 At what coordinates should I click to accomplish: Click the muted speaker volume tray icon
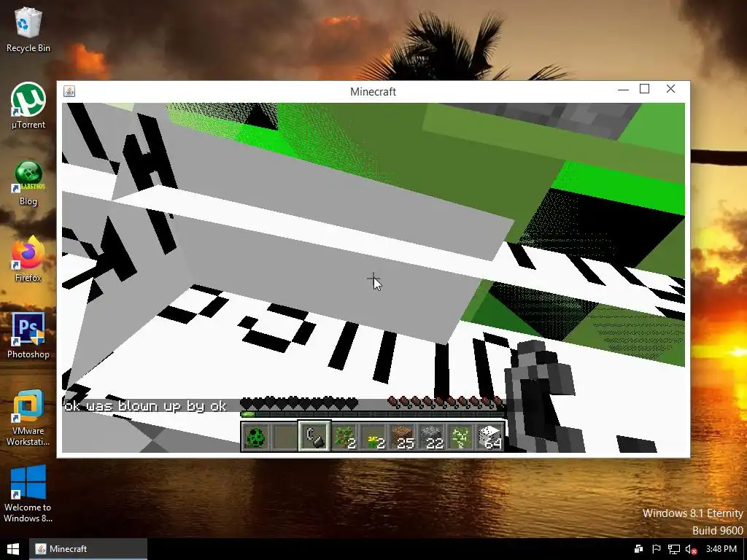pyautogui.click(x=692, y=549)
